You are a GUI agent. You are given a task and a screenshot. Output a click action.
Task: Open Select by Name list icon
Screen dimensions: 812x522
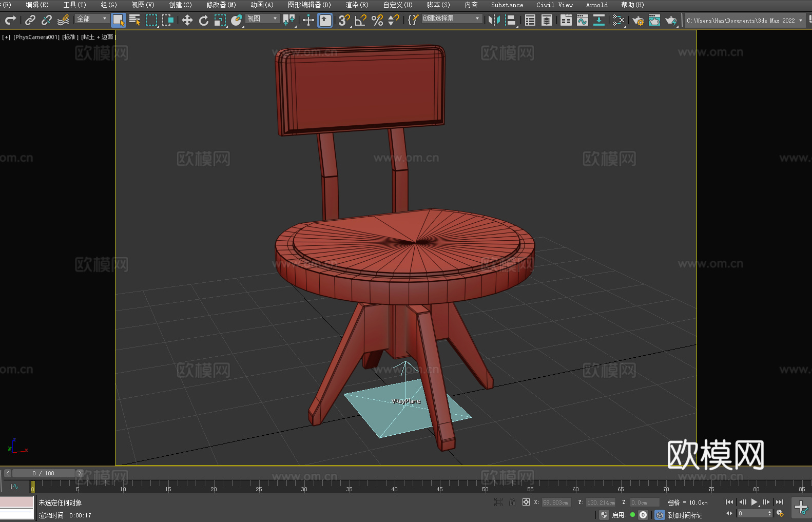[x=135, y=20]
